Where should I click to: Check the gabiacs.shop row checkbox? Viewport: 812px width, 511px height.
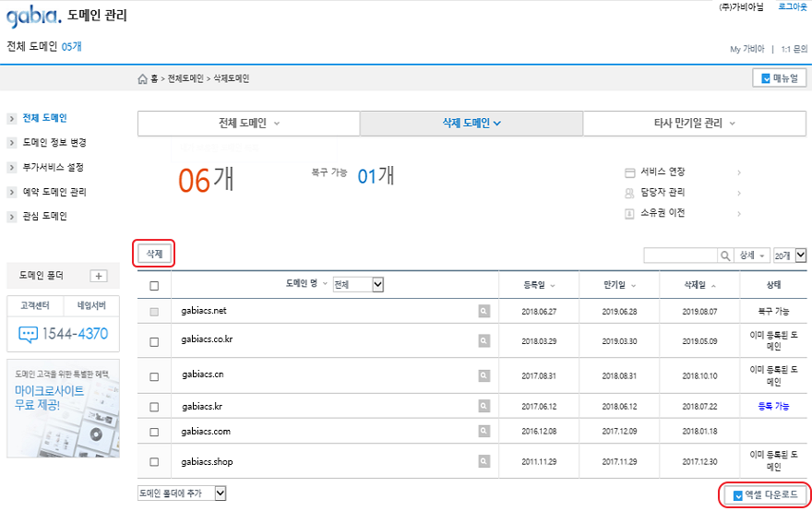(154, 462)
